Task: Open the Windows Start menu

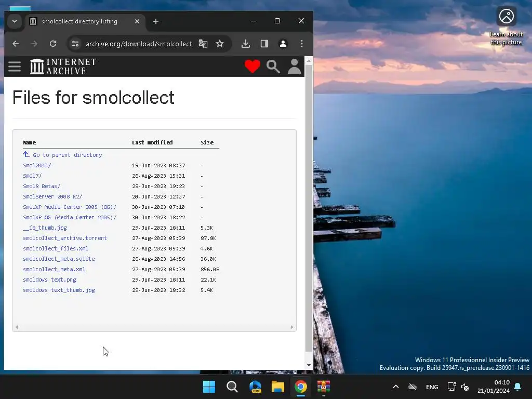Action: (209, 387)
